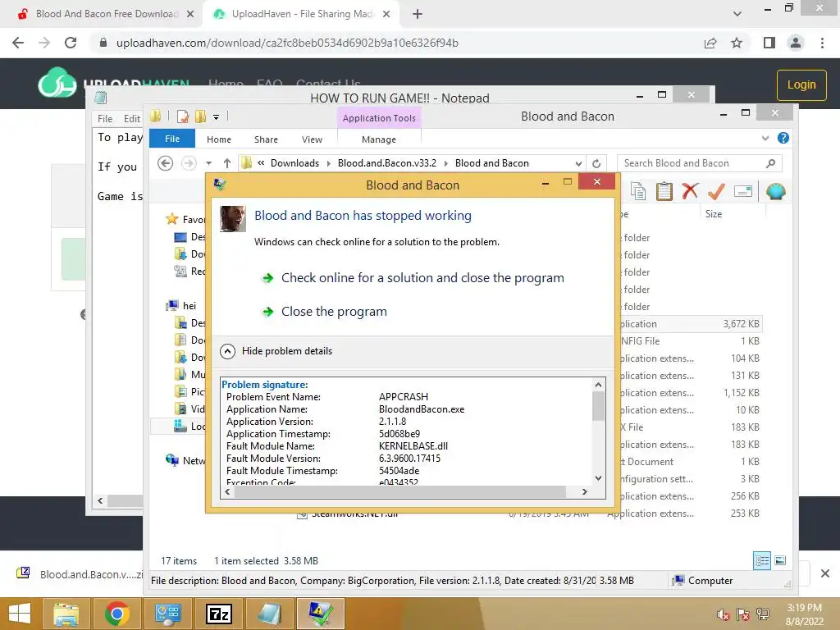Click the UploadHaven Login button

coord(801,84)
